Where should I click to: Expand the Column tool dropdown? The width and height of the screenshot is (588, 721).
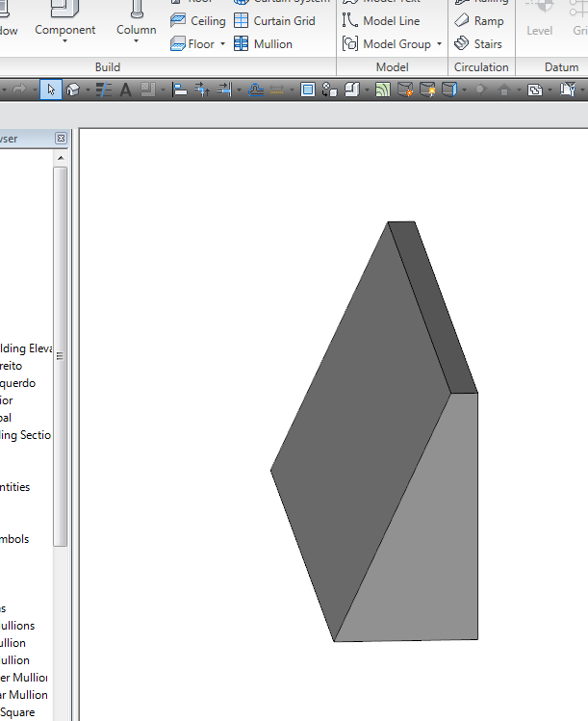point(136,41)
